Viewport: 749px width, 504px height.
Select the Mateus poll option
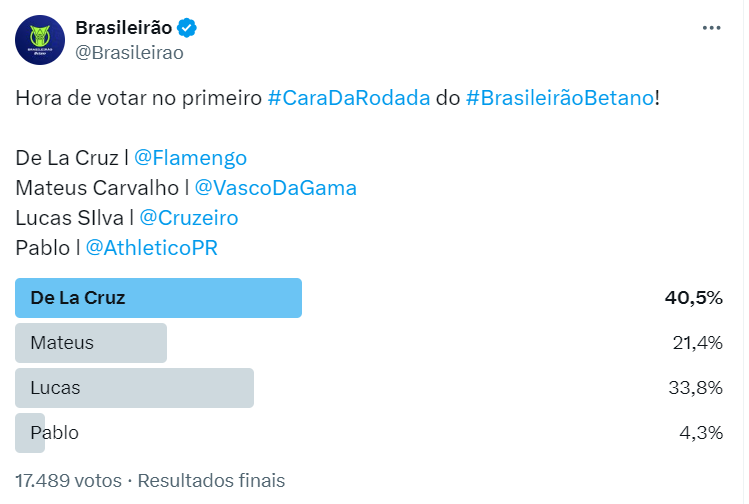(91, 343)
